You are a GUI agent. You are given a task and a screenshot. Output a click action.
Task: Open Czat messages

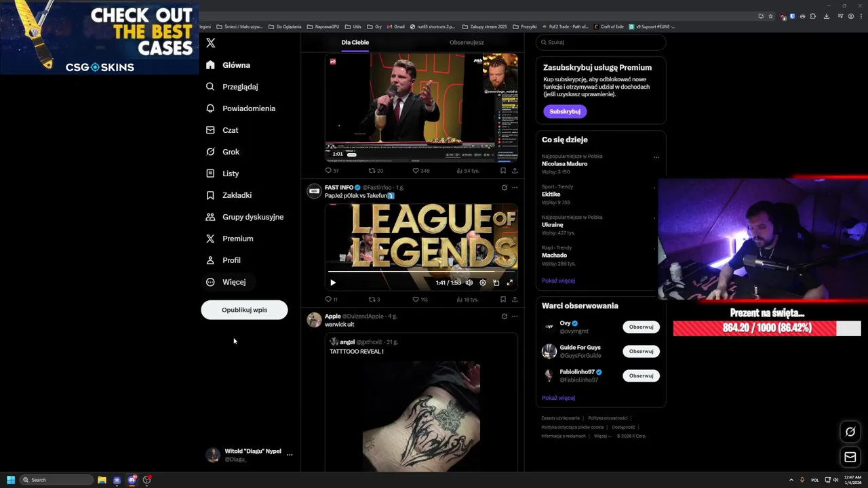(x=222, y=130)
